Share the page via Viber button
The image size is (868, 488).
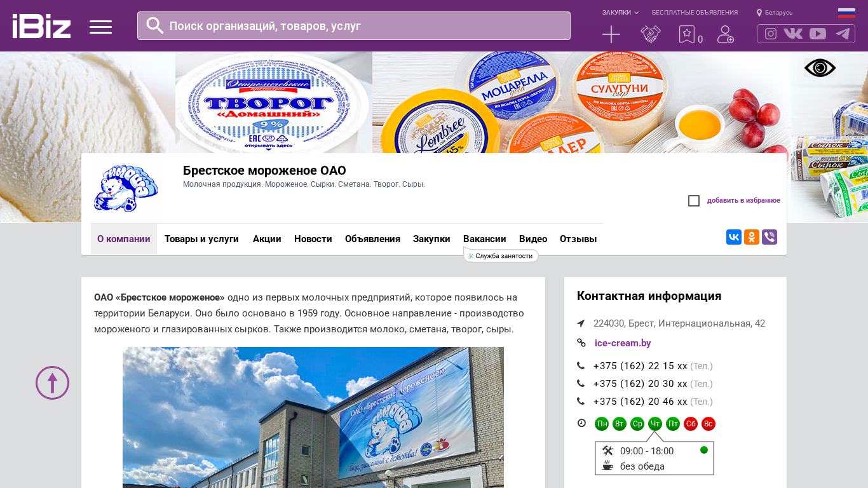(x=770, y=237)
